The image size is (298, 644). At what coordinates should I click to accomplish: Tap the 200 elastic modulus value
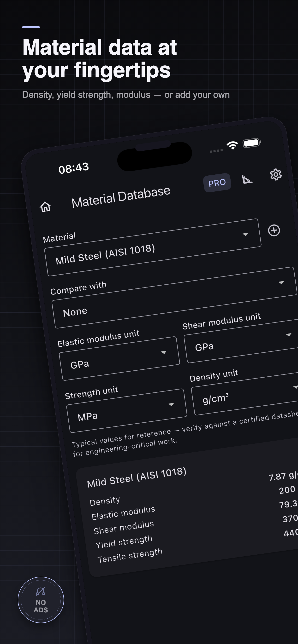[x=287, y=490]
